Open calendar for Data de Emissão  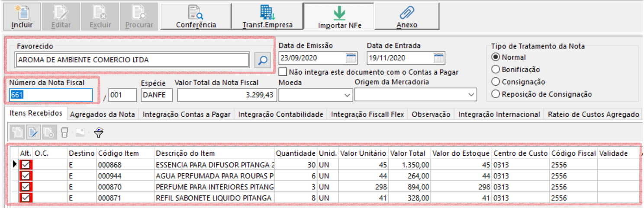pos(351,58)
